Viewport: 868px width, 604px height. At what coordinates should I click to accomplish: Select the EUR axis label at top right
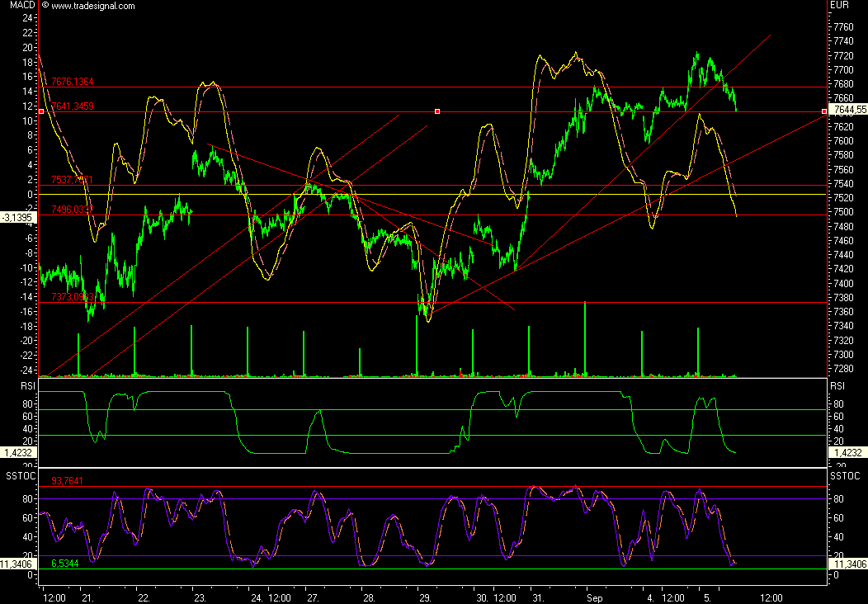click(x=839, y=5)
